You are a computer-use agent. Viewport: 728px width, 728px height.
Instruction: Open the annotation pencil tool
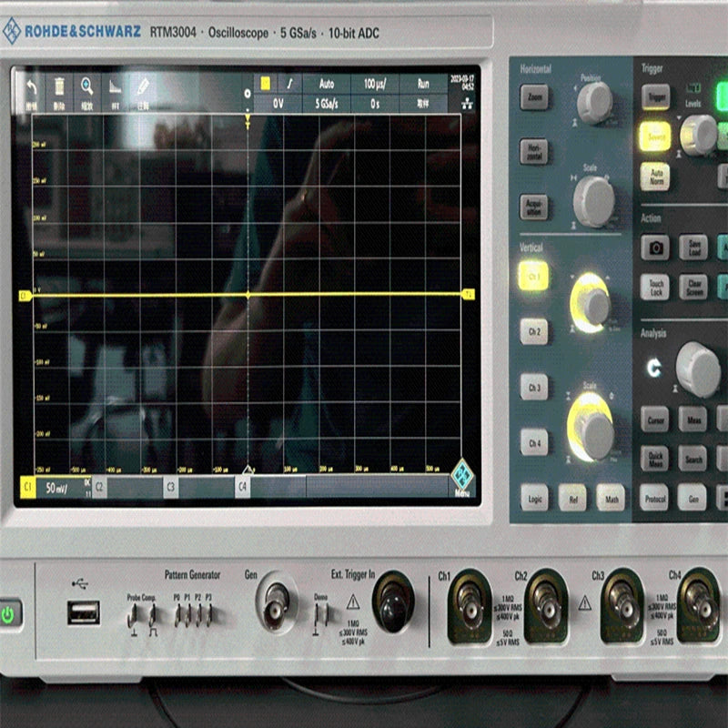coord(144,86)
